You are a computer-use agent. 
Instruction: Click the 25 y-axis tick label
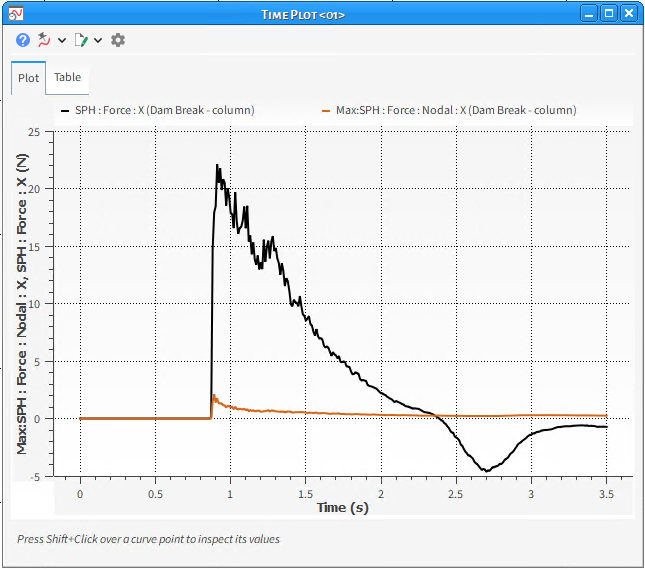34,132
